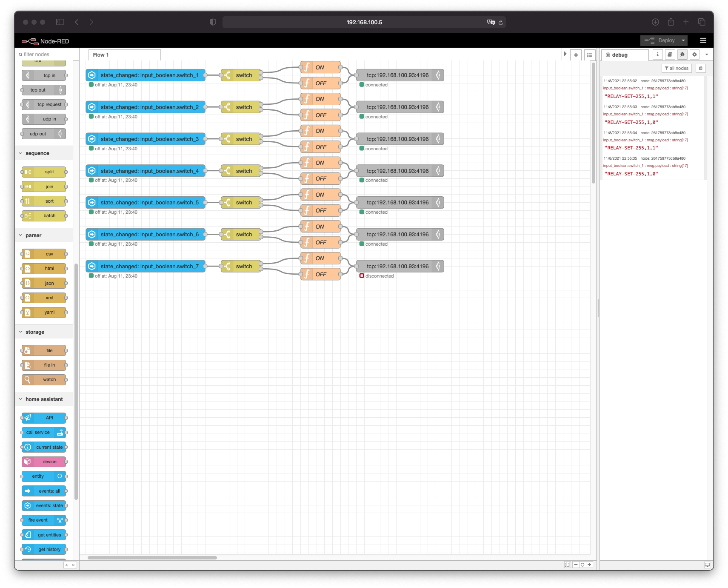Click the configuration nodes gear icon
The image size is (728, 588).
tap(694, 54)
